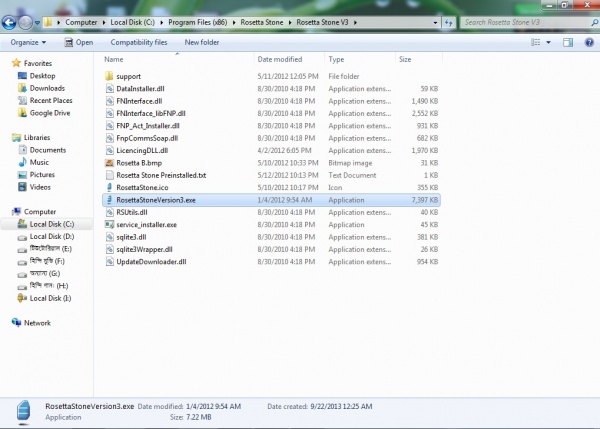Select RosettaStone.ico file icon

[109, 188]
